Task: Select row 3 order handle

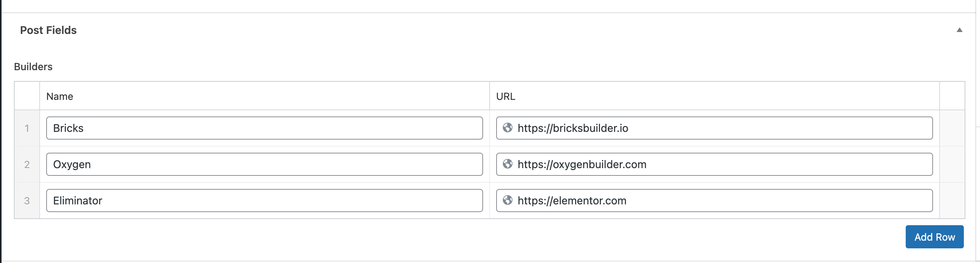Action: click(x=27, y=201)
